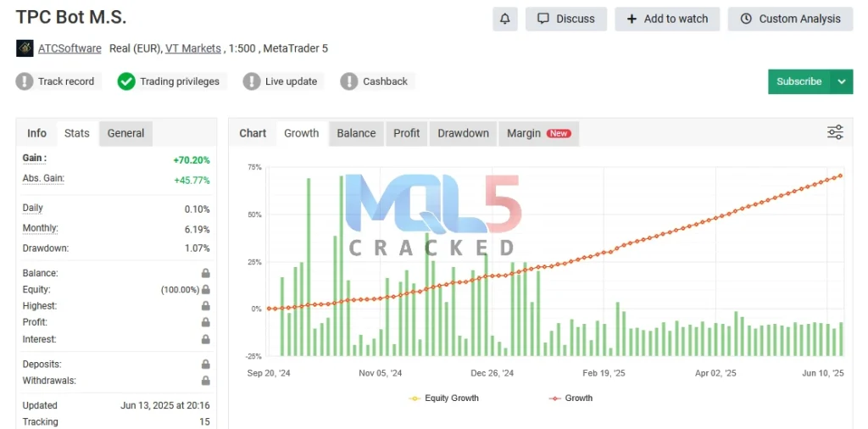Click the Track record warning icon

25,81
